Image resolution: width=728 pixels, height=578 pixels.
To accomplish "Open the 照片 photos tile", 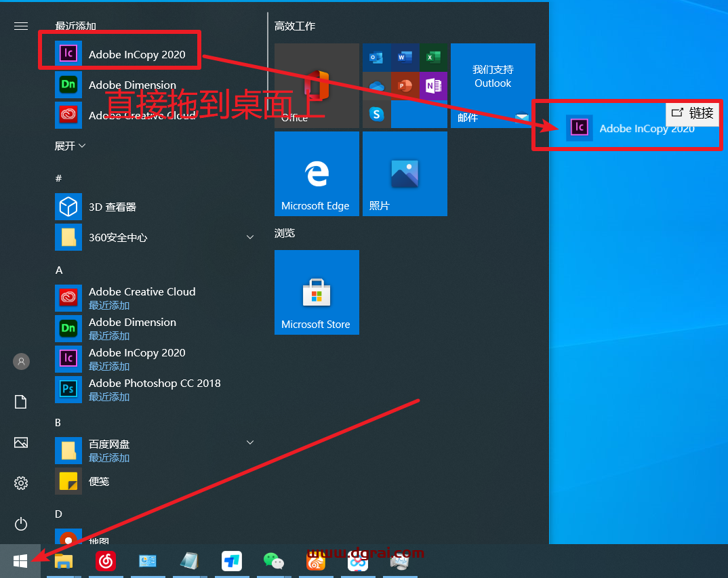I will coord(405,173).
